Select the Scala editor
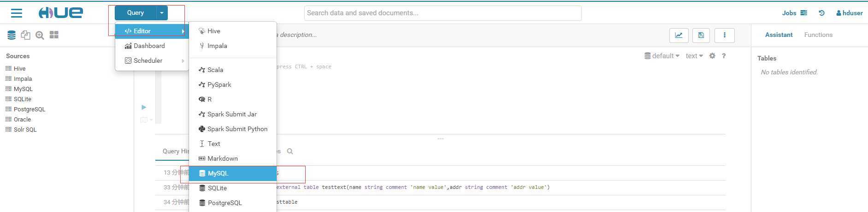The height and width of the screenshot is (212, 868). coord(233,70)
